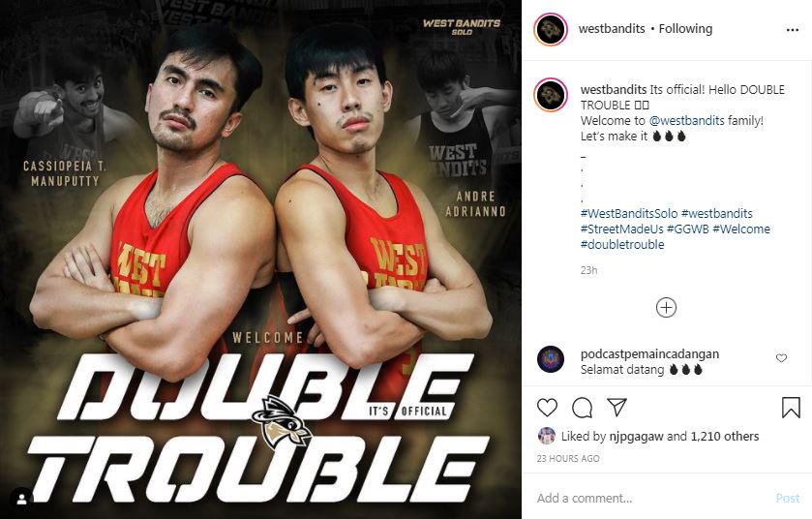The height and width of the screenshot is (519, 812).
Task: Share the post via paper plane icon
Action: pyautogui.click(x=617, y=407)
